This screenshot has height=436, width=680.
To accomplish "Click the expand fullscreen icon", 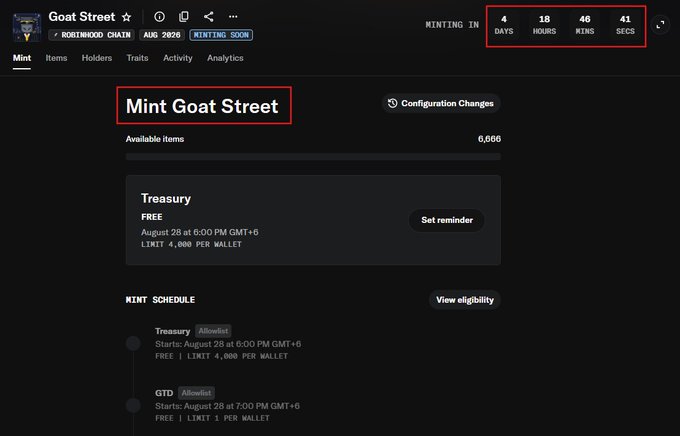I will pyautogui.click(x=660, y=25).
